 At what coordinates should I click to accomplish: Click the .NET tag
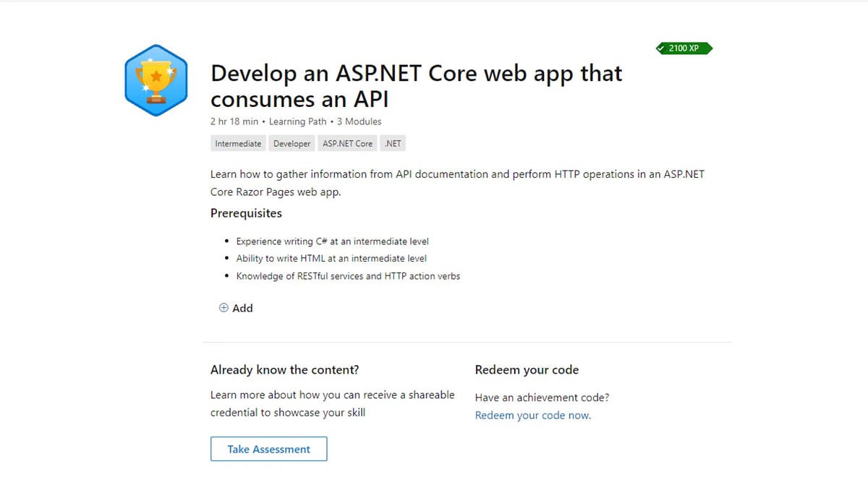click(x=393, y=144)
